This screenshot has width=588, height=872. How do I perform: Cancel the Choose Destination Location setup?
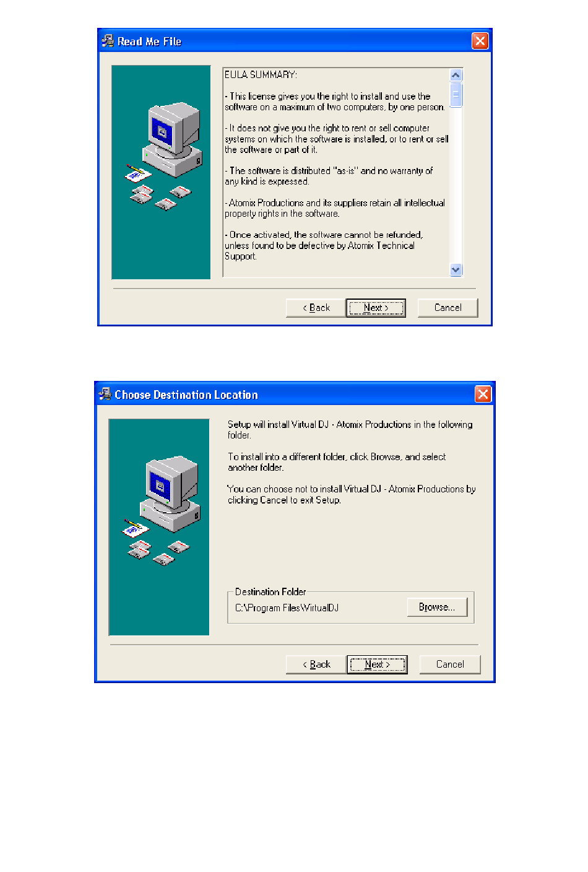click(x=449, y=665)
